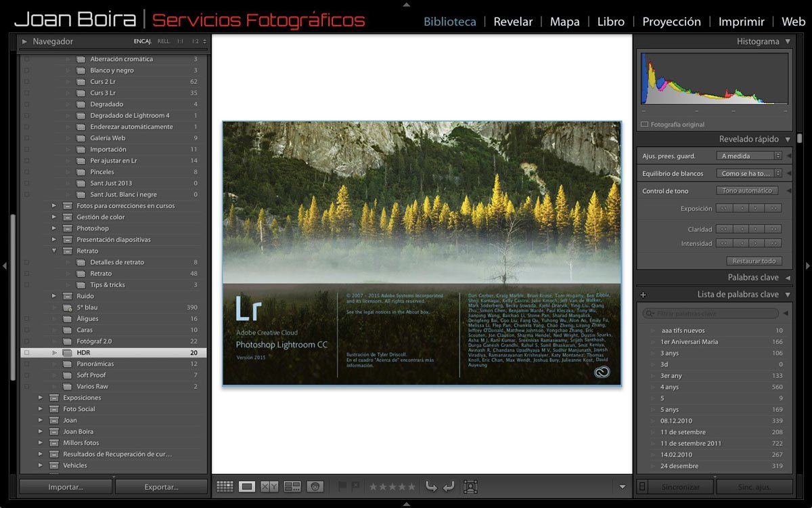The width and height of the screenshot is (812, 508).
Task: Rotate photo counterclockwise
Action: (x=431, y=486)
